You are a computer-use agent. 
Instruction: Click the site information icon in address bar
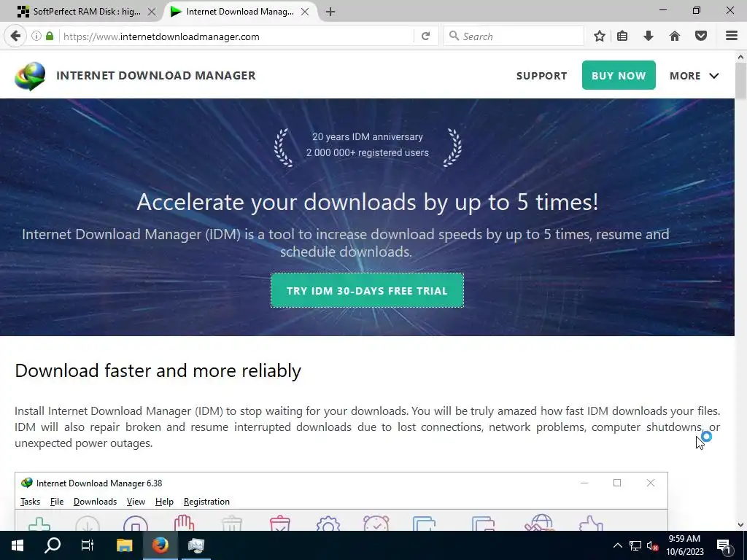[36, 36]
